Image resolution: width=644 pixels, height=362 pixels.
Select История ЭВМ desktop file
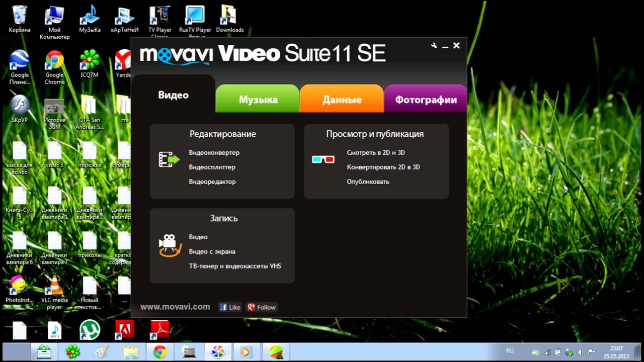point(55,113)
